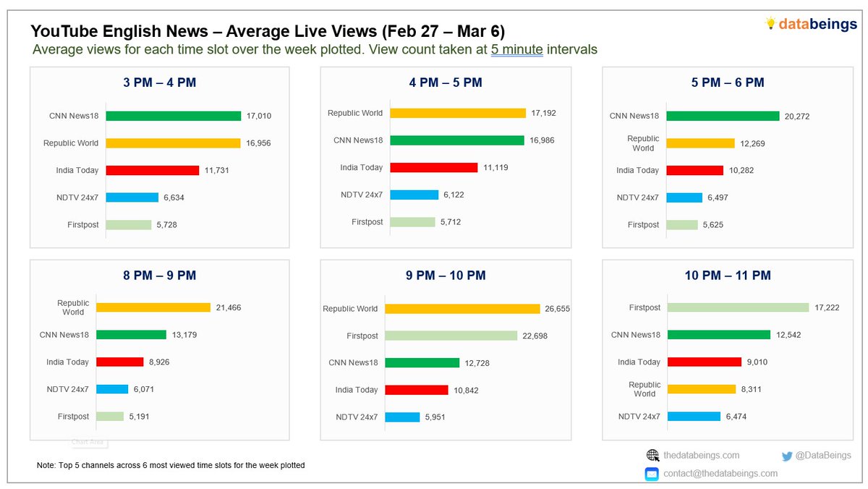Select the '5 PM – 6 PM' chart title
868x489 pixels.
[x=727, y=82]
